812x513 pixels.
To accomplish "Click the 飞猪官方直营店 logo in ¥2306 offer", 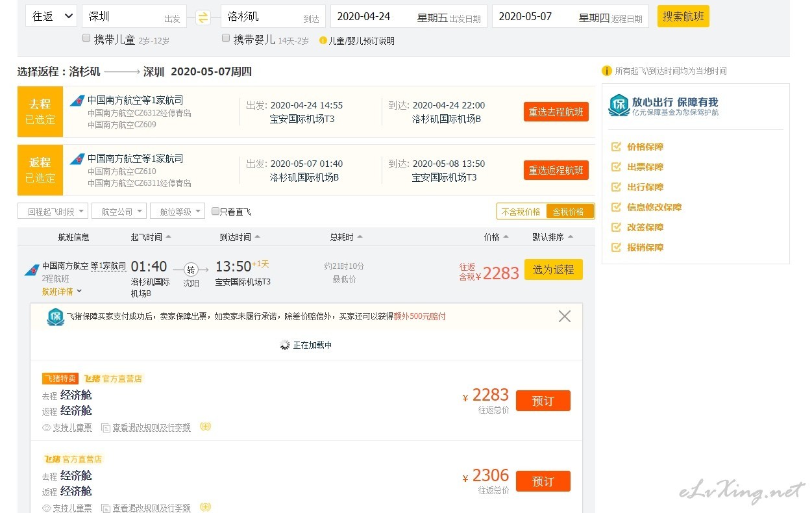I will coord(73,459).
